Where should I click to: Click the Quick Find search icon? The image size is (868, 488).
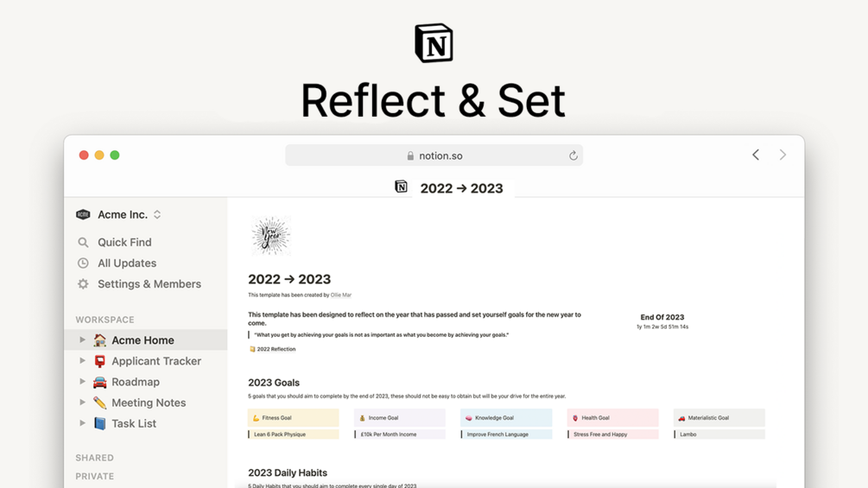pyautogui.click(x=83, y=243)
